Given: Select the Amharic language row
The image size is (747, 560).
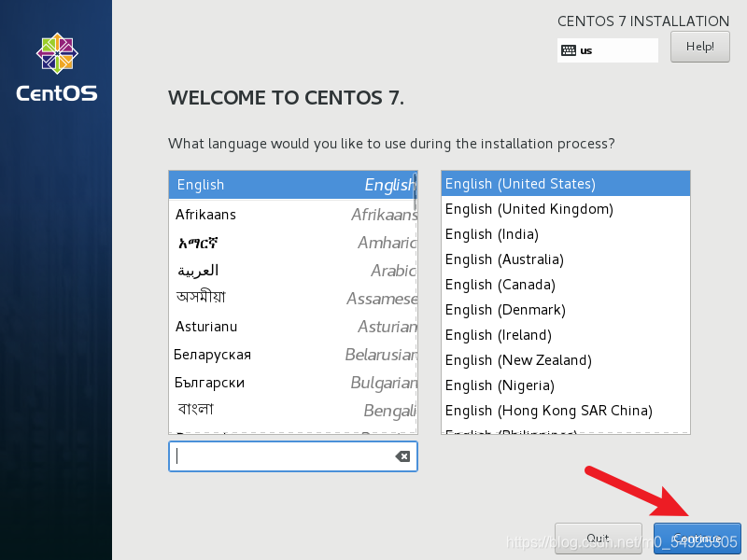Looking at the screenshot, I should [x=291, y=243].
